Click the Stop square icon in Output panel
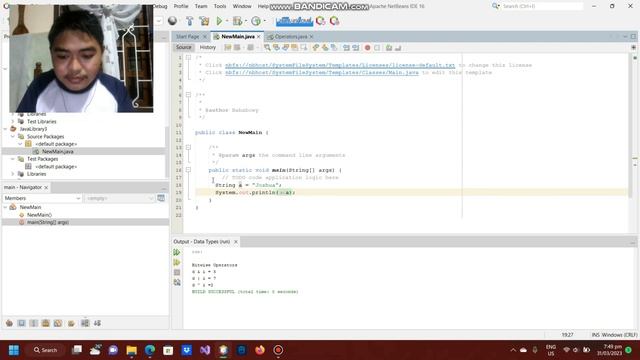Viewport: 640px width, 360px height. click(x=177, y=272)
